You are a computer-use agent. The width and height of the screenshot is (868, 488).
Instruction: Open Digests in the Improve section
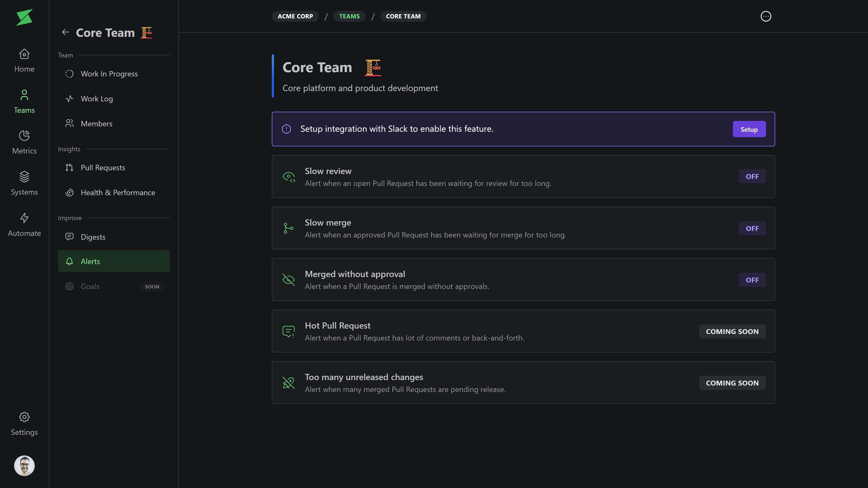coord(93,237)
